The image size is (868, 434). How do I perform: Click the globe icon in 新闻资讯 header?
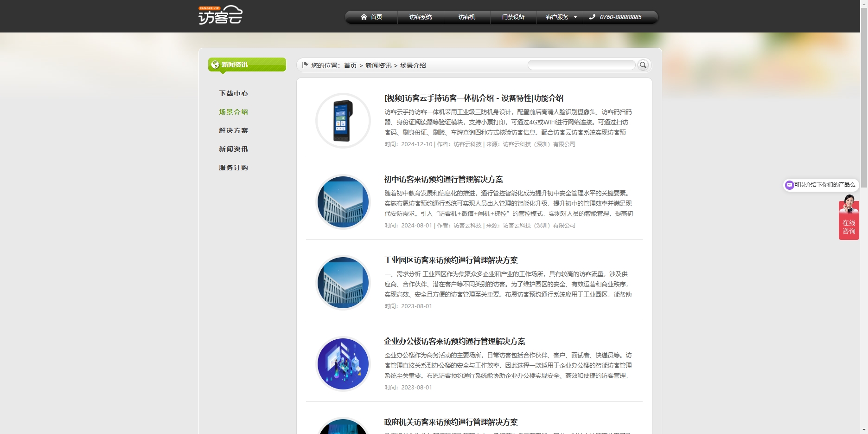tap(215, 65)
